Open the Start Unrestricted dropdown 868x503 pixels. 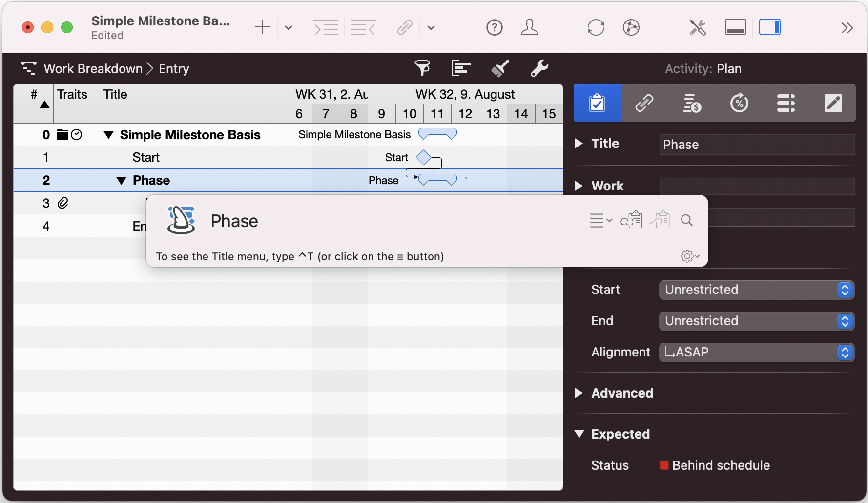click(x=756, y=290)
